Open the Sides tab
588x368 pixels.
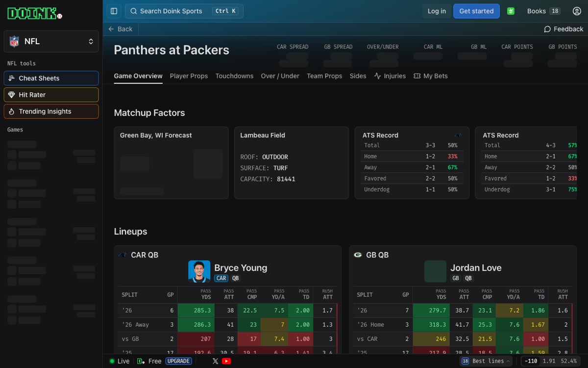point(358,76)
